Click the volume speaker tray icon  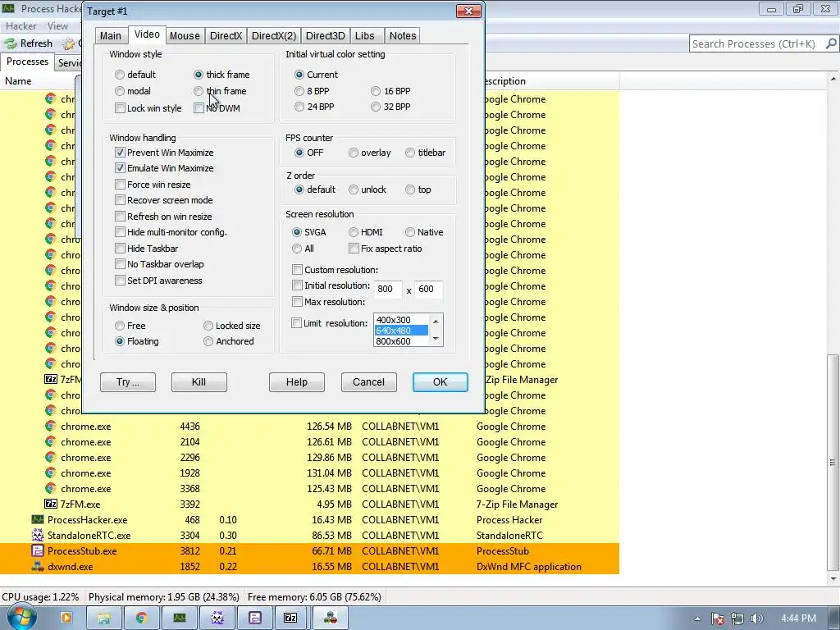(x=756, y=619)
